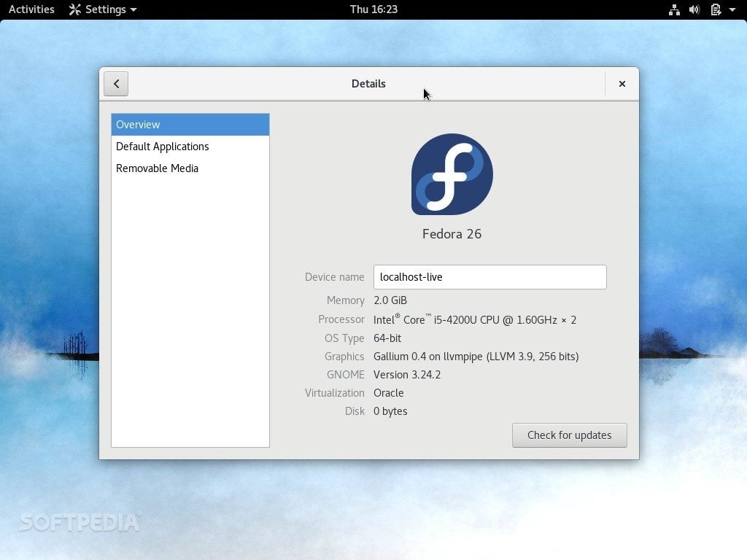Screen dimensions: 747x560
Task: Open the wired network status icon
Action: [x=674, y=9]
